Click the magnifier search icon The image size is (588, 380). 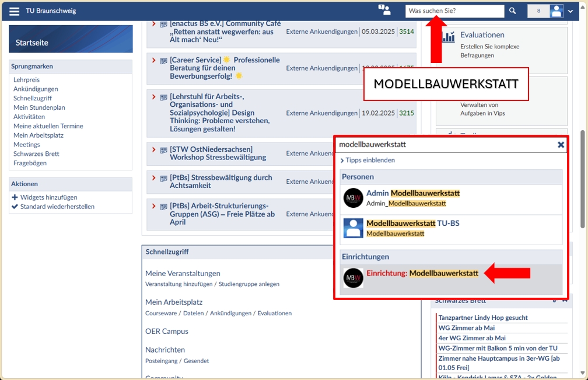tap(512, 11)
